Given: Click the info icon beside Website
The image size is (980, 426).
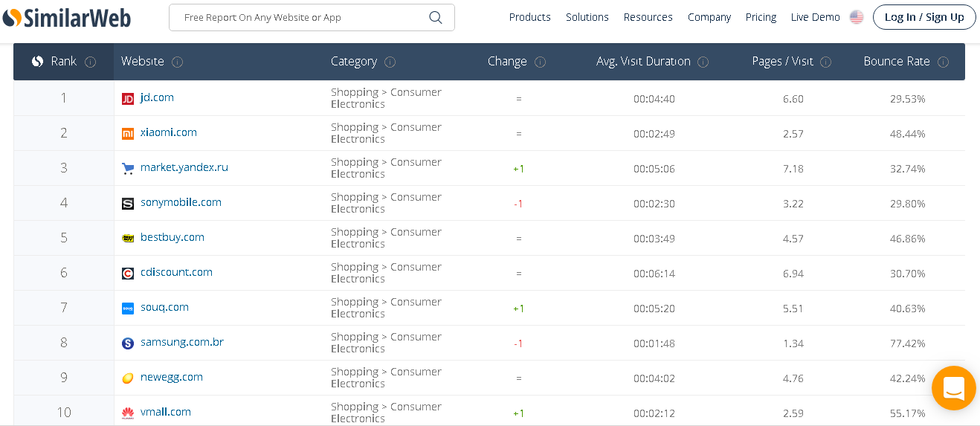Looking at the screenshot, I should click(x=177, y=62).
